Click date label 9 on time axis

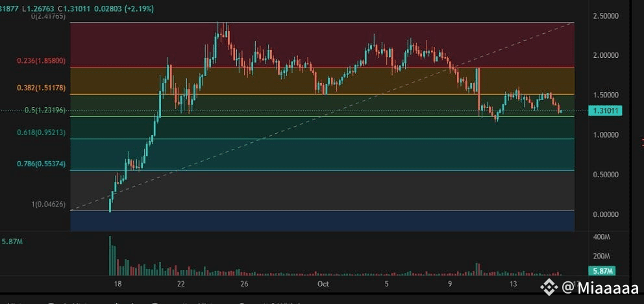point(450,284)
